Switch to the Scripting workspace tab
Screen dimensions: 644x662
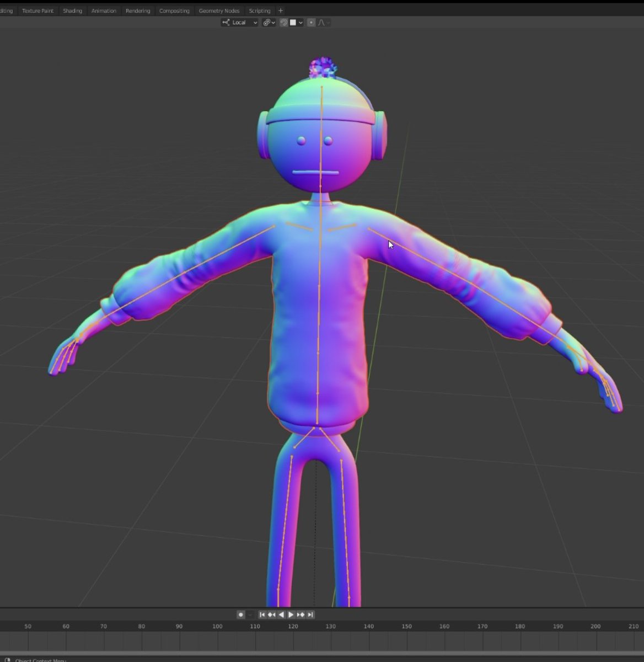click(x=259, y=10)
